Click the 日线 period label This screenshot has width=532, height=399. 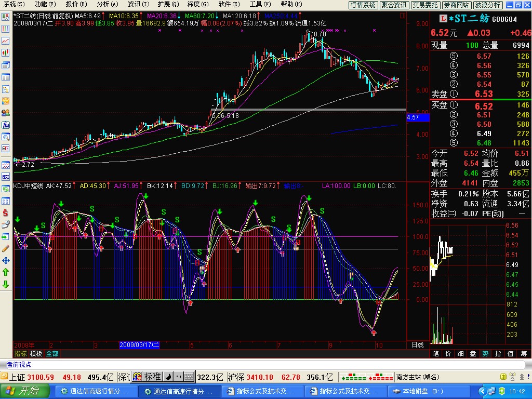418,345
